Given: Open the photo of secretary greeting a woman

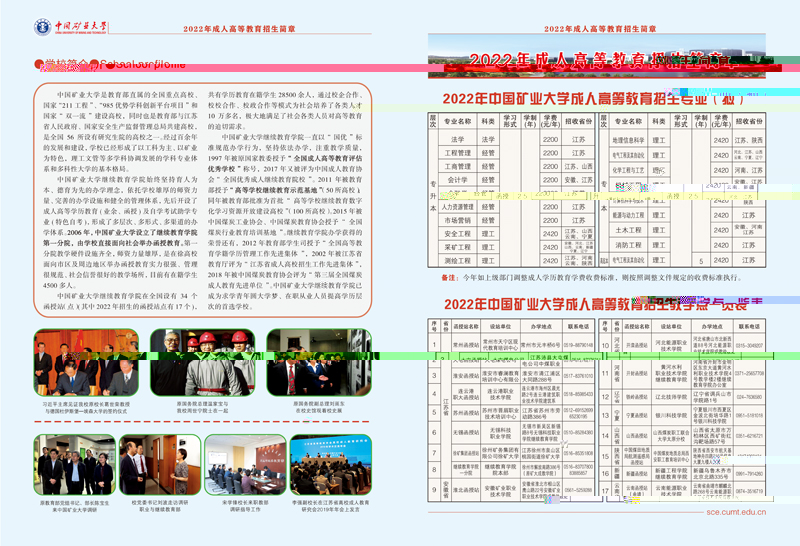Looking at the screenshot, I should point(160,465).
